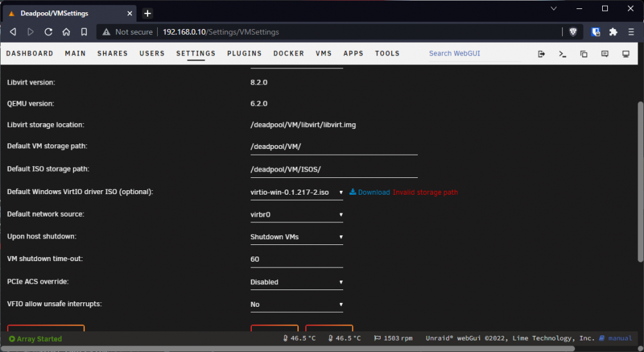Reload the page with refresh icon
Image resolution: width=644 pixels, height=352 pixels.
point(48,32)
